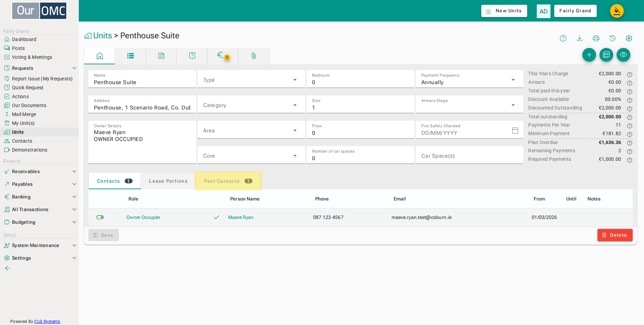Open the notes document tab icon
The image size is (644, 325).
click(161, 56)
